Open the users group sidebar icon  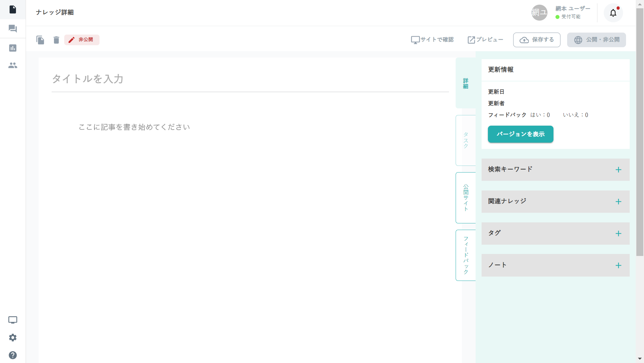click(x=13, y=65)
